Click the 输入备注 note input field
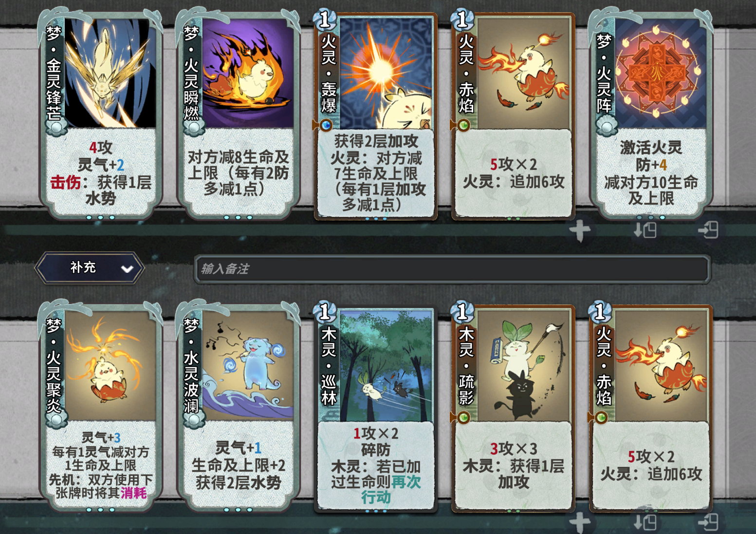Image resolution: width=756 pixels, height=534 pixels. click(x=452, y=269)
